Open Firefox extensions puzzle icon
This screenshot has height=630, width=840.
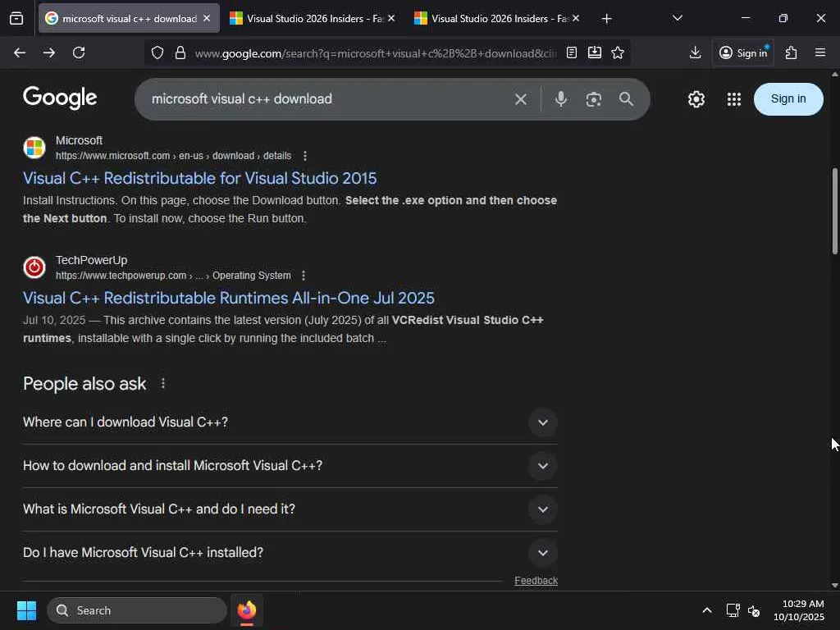792,52
